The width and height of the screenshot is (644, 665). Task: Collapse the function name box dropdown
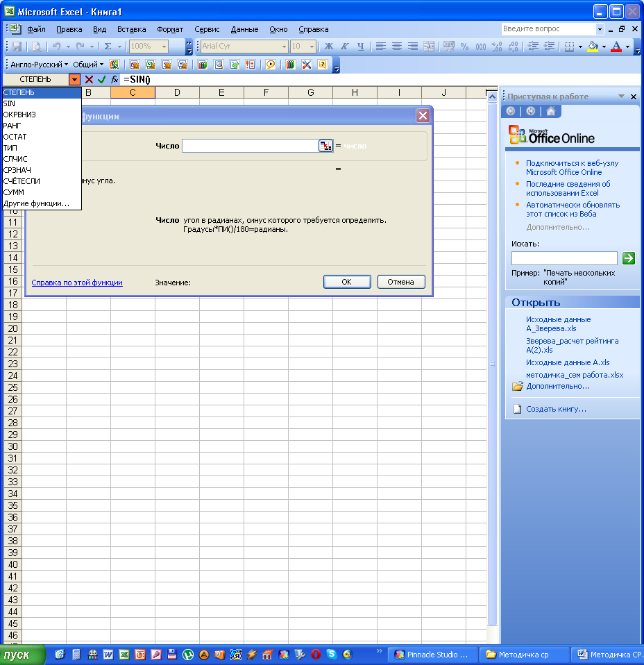click(74, 79)
